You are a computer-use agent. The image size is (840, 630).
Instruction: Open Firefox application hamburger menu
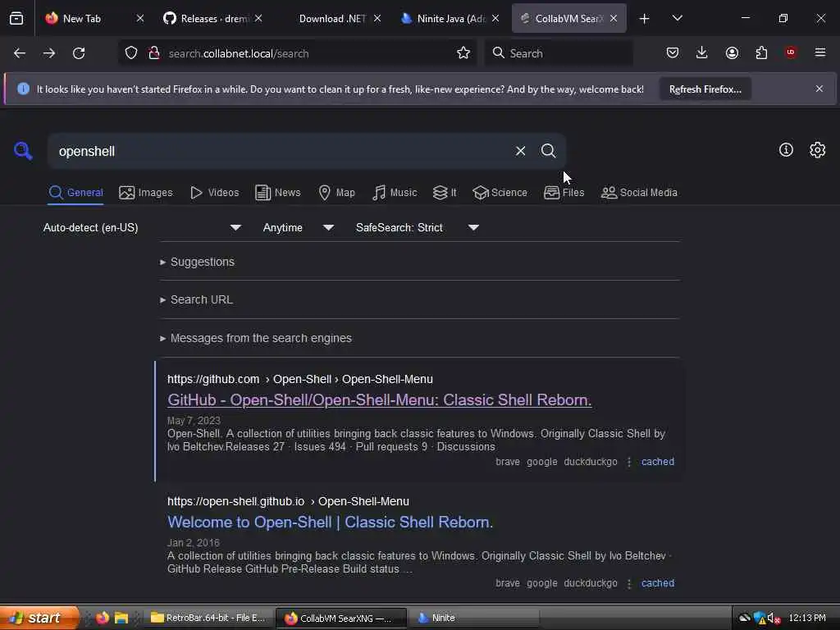(x=820, y=52)
